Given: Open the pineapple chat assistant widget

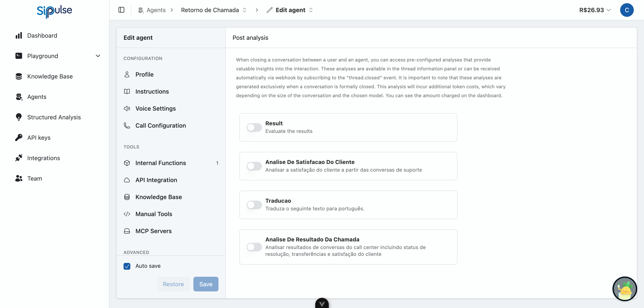Looking at the screenshot, I should point(624,289).
